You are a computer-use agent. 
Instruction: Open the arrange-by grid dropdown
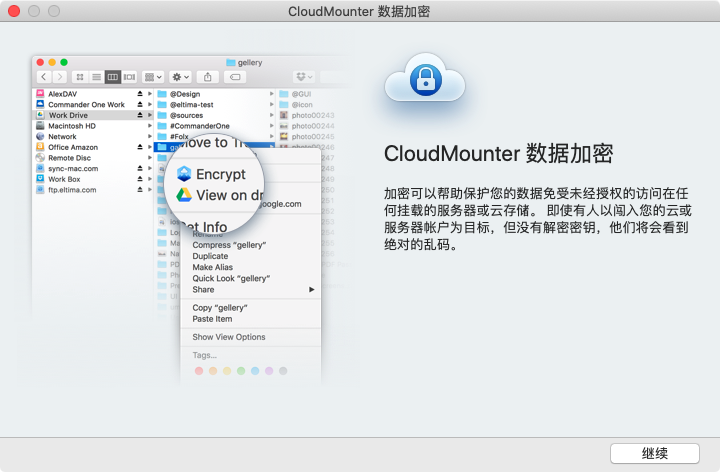click(x=152, y=76)
